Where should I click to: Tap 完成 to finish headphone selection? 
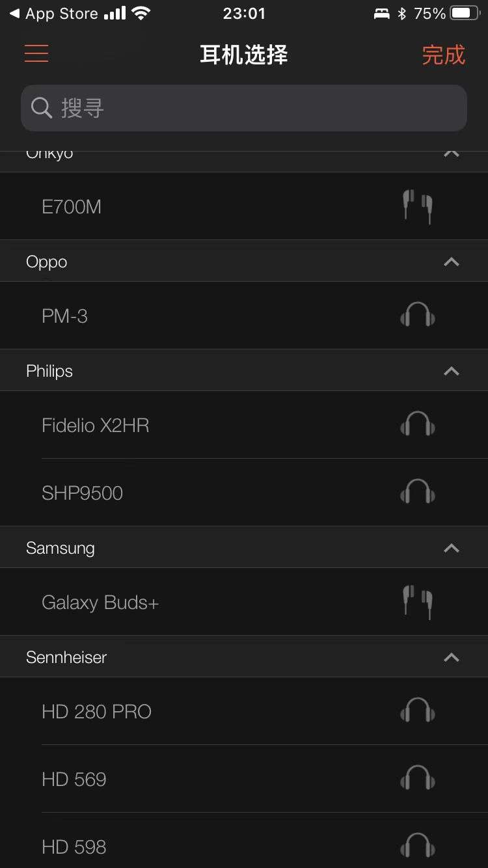(x=443, y=55)
